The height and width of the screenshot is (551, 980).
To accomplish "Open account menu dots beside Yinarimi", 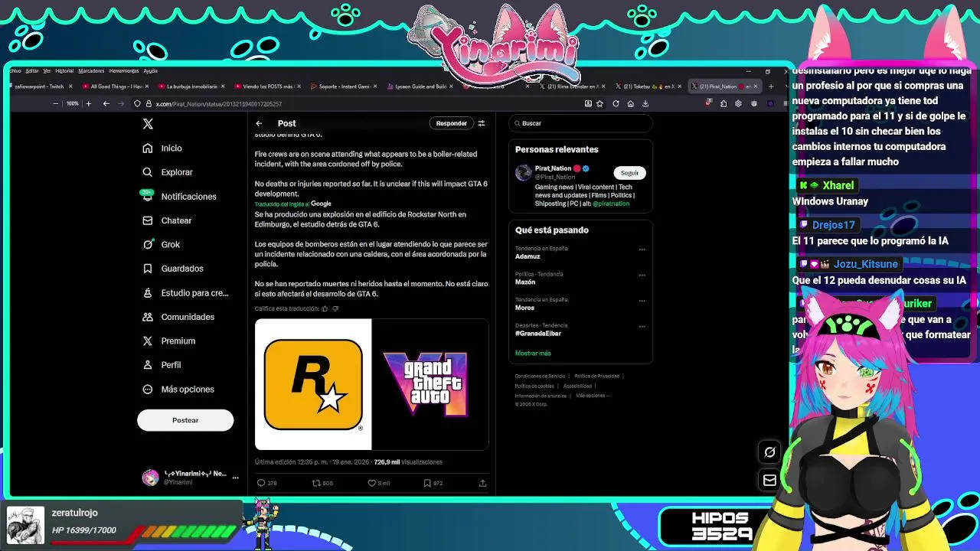I will pos(235,478).
